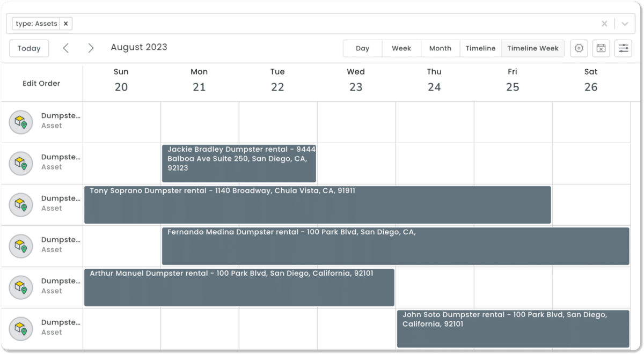
Task: Open calendar settings gear icon
Action: [579, 48]
